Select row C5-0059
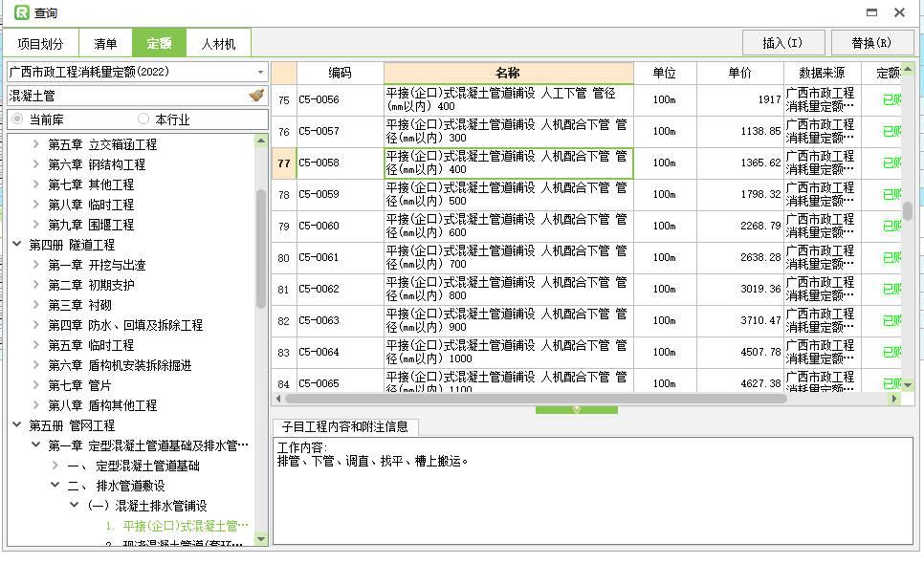Screen dimensions: 924x564 coord(586,194)
